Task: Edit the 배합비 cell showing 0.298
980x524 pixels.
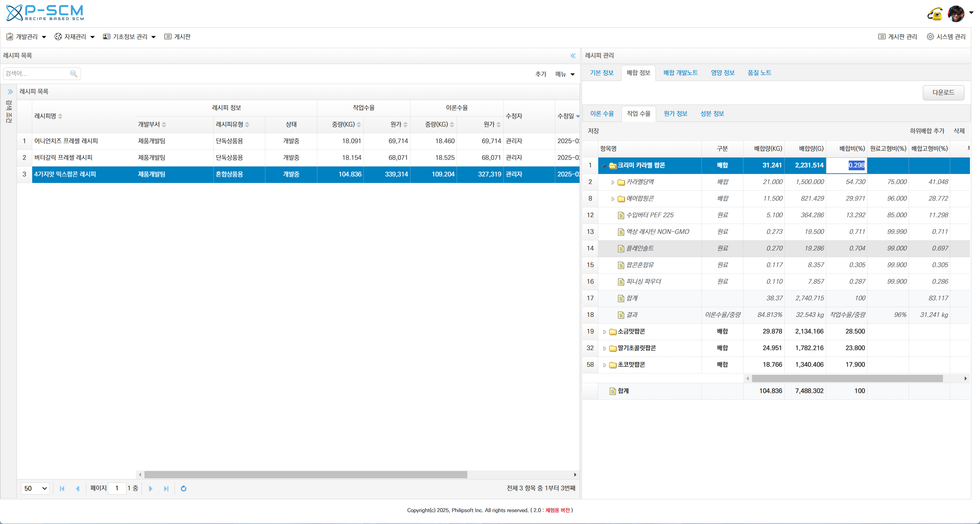Action: coord(847,165)
